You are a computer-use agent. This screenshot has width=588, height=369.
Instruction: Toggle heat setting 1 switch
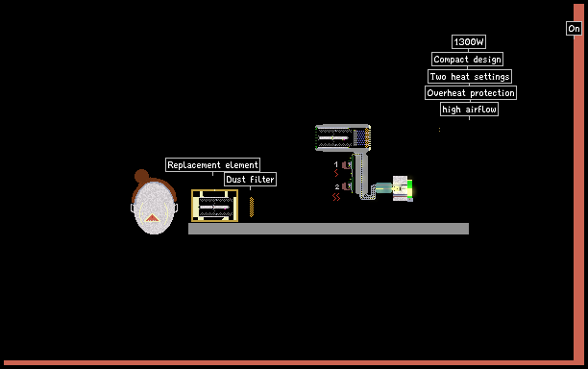tap(346, 165)
